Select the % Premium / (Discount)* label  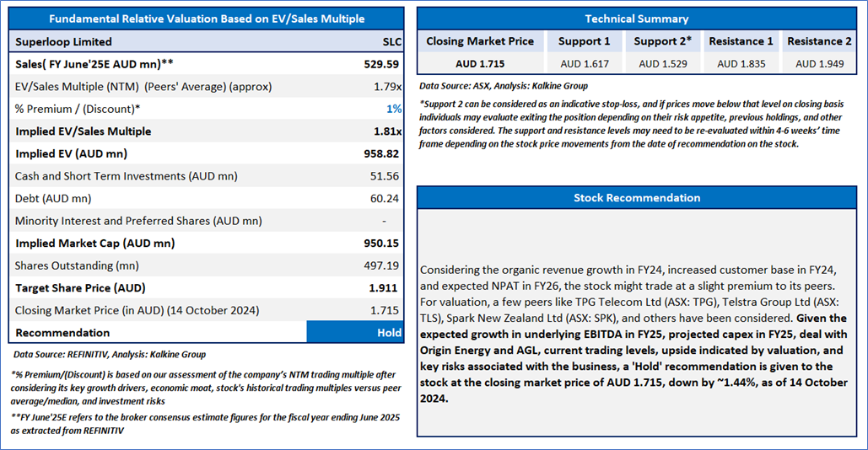78,109
